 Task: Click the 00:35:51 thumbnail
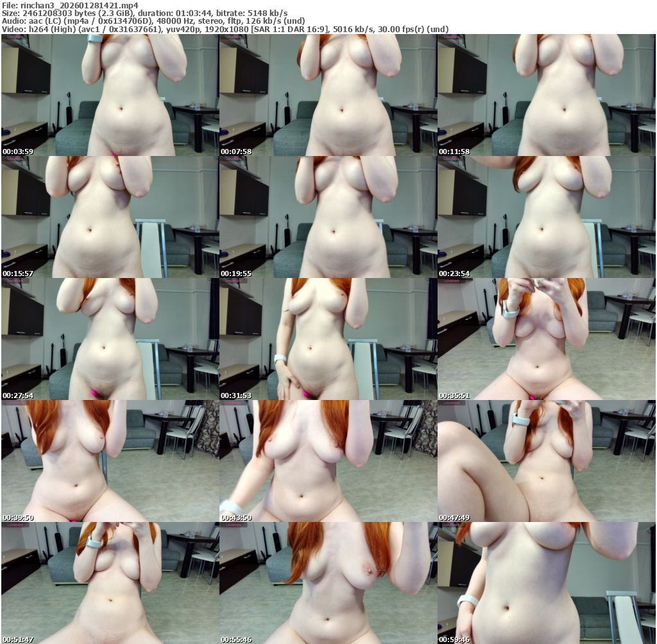(546, 339)
